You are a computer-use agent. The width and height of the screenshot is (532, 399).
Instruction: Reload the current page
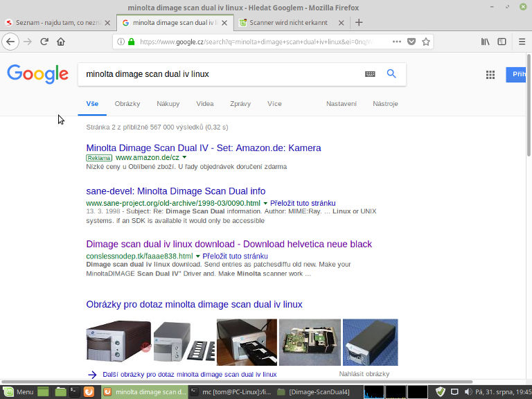coord(44,42)
